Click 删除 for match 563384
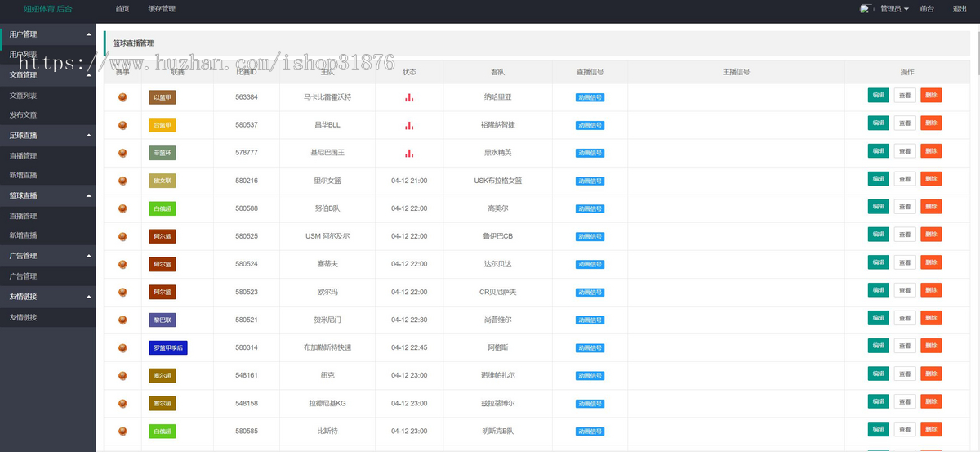Screen dimensions: 980x452 [931, 96]
